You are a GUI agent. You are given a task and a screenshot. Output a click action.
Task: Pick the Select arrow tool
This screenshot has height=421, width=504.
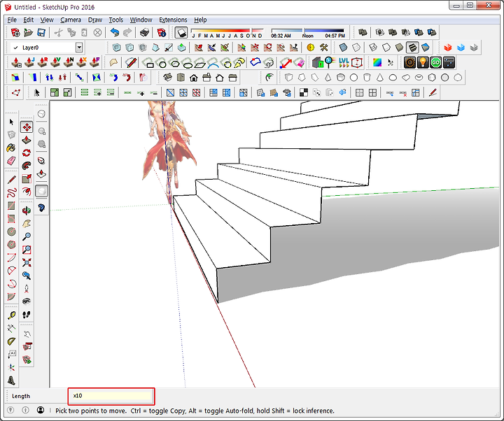point(12,122)
